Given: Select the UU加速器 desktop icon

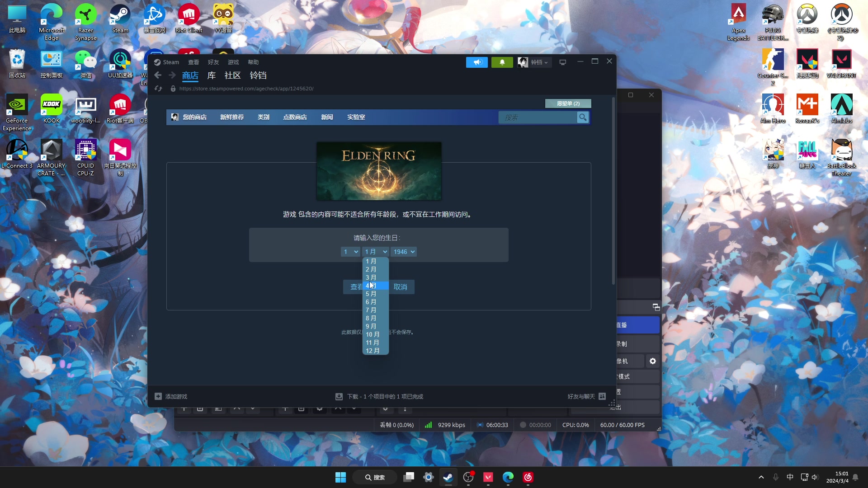Looking at the screenshot, I should pyautogui.click(x=120, y=64).
